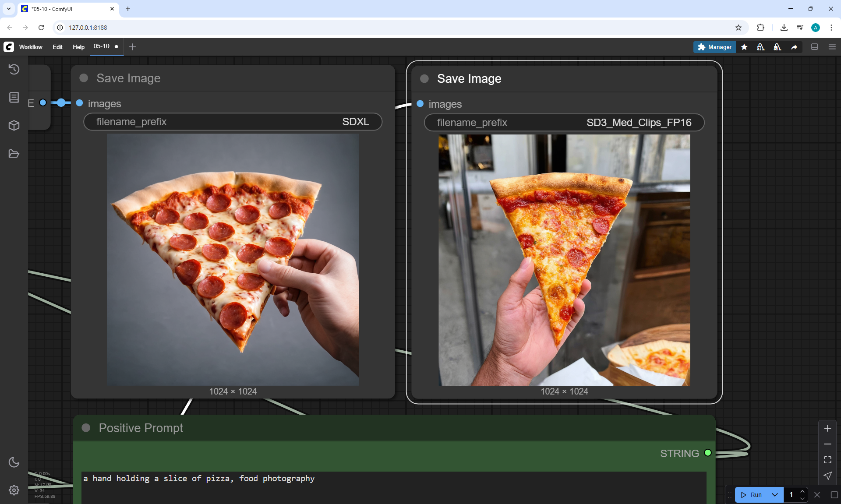Open the Workflow menu
This screenshot has width=841, height=504.
click(x=31, y=47)
